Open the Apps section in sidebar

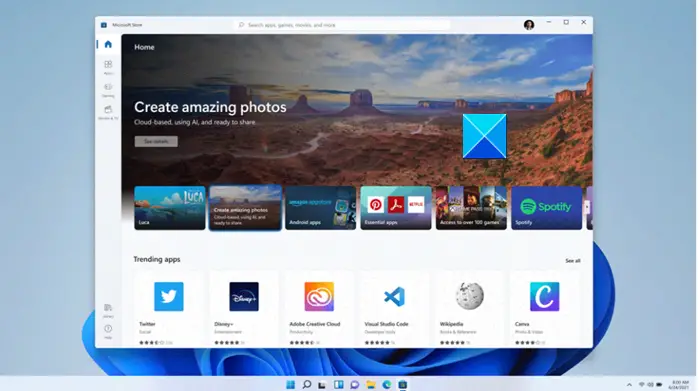(x=108, y=67)
